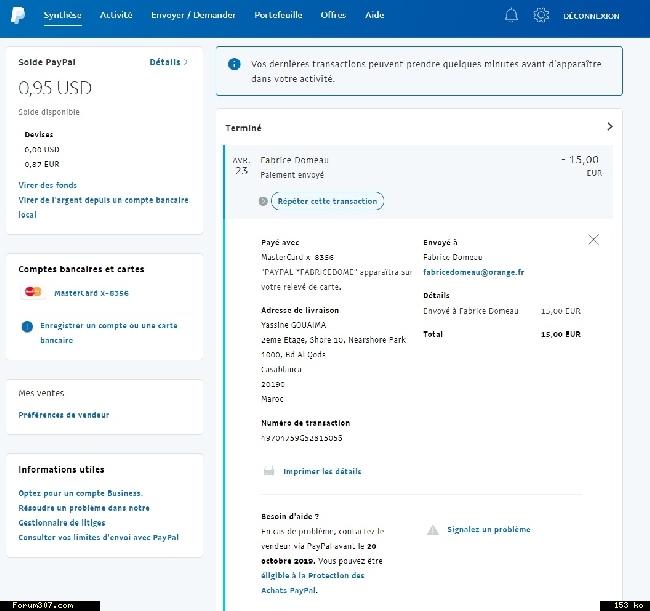Open the MasterCard x-8356 card link
This screenshot has height=611, width=650.
coord(91,293)
